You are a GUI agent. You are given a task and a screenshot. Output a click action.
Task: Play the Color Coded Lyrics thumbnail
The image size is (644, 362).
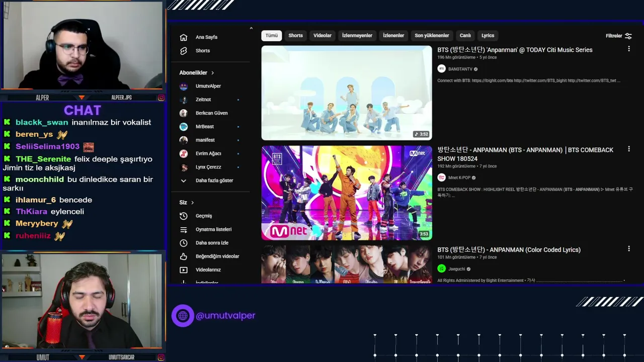[x=347, y=264]
